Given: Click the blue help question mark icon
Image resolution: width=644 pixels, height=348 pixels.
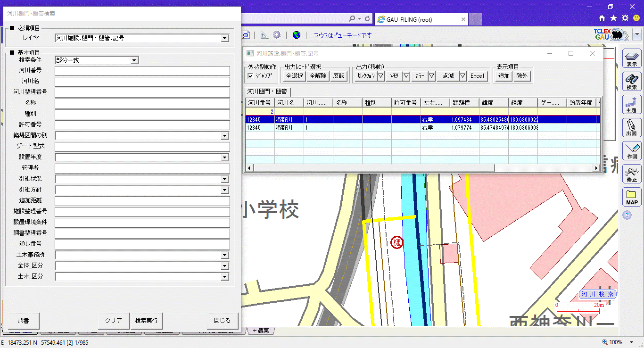Looking at the screenshot, I should pyautogui.click(x=627, y=215).
